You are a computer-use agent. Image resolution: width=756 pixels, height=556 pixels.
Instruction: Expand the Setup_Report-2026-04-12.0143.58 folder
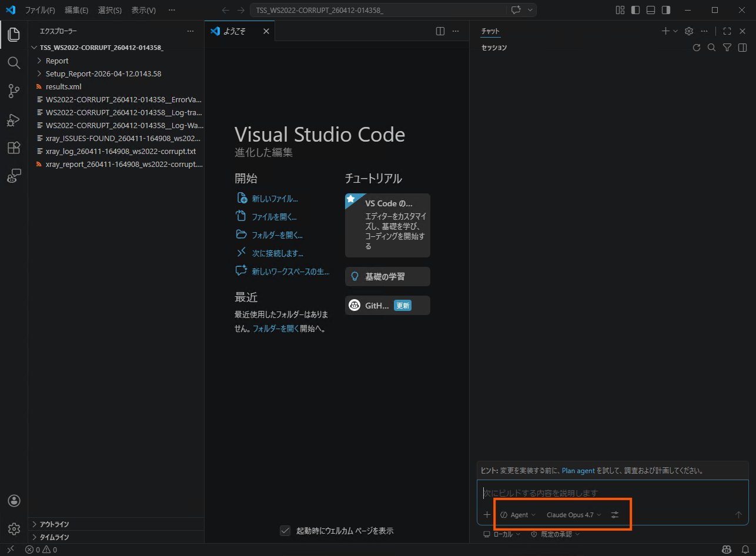[x=116, y=73]
